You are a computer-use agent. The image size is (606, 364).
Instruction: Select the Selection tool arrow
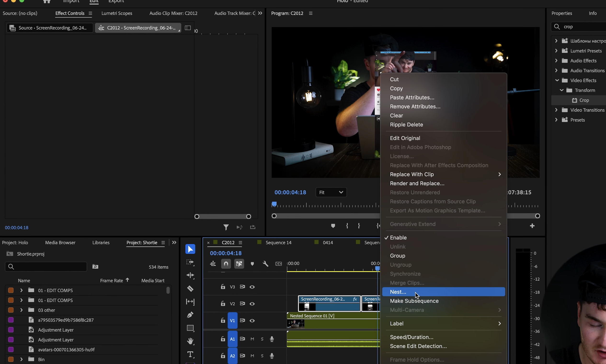[x=190, y=249]
